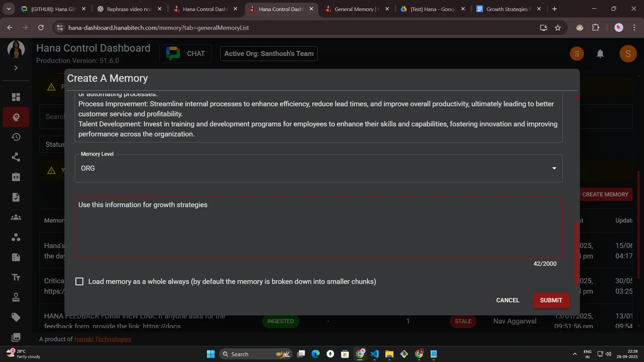Screen dimensions: 644x362
Task: Click the team members group icon
Action: pos(16,218)
